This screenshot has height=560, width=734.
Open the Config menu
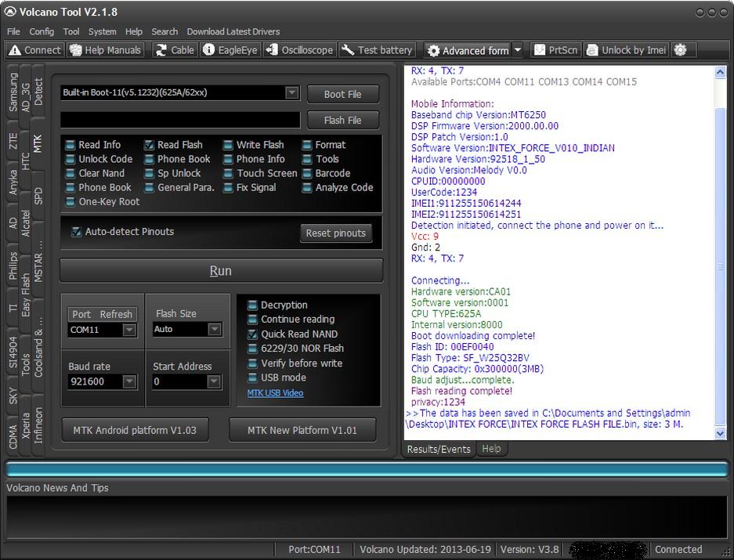click(x=42, y=31)
